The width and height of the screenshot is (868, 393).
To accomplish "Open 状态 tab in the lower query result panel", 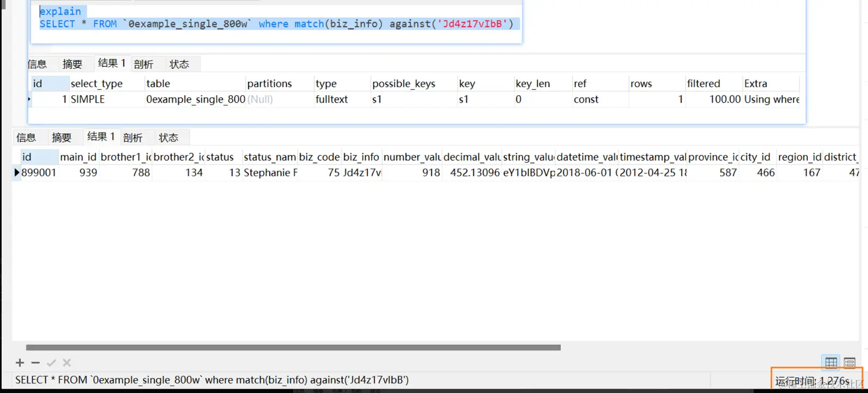I will [x=168, y=138].
